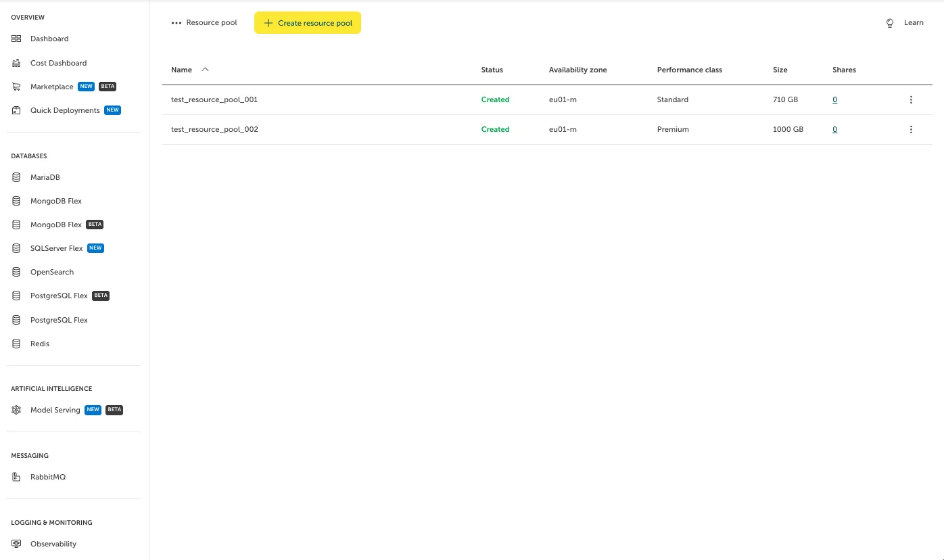Click the Cost Dashboard chart icon
The height and width of the screenshot is (560, 944).
pos(16,63)
